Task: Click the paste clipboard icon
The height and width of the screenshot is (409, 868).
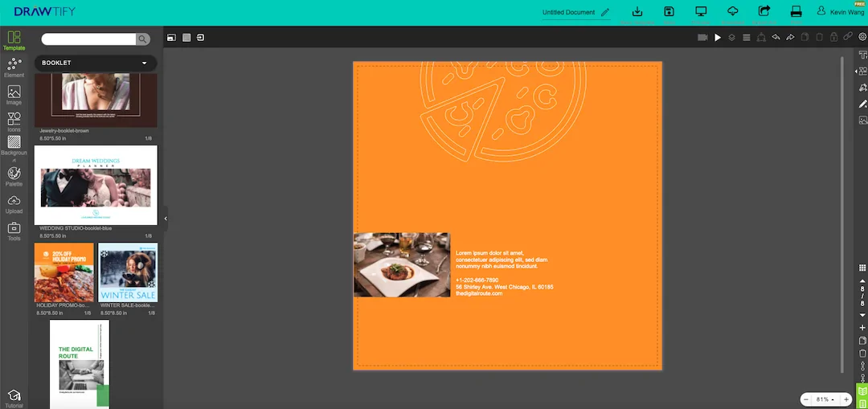Action: 819,38
